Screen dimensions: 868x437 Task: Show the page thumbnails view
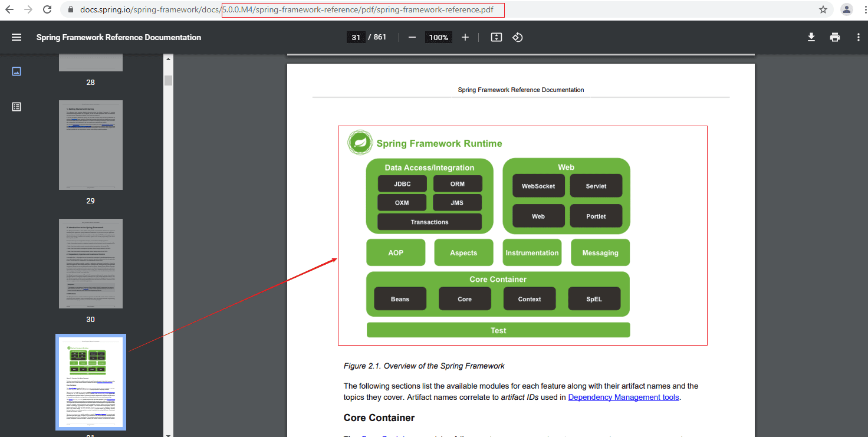click(x=17, y=71)
